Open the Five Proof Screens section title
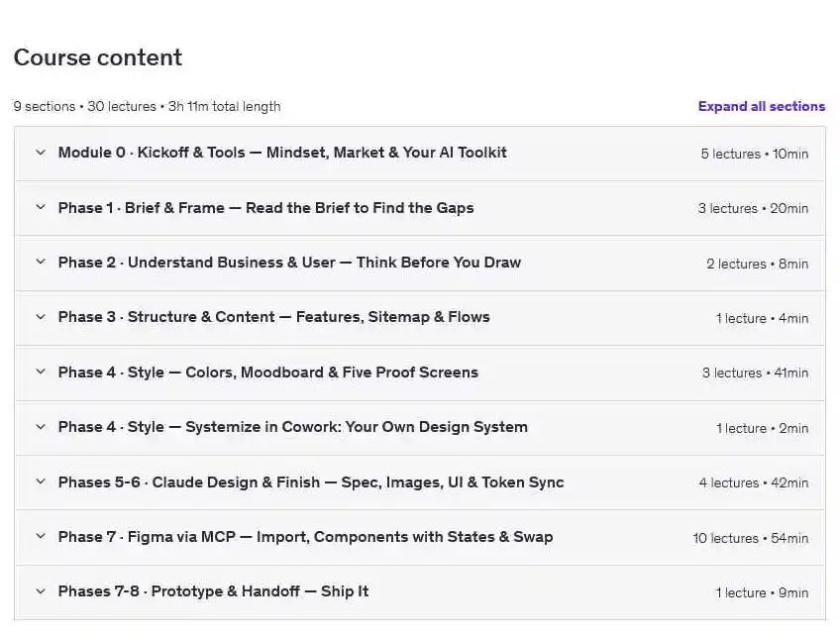Screen dimensions: 840x640 click(x=267, y=373)
